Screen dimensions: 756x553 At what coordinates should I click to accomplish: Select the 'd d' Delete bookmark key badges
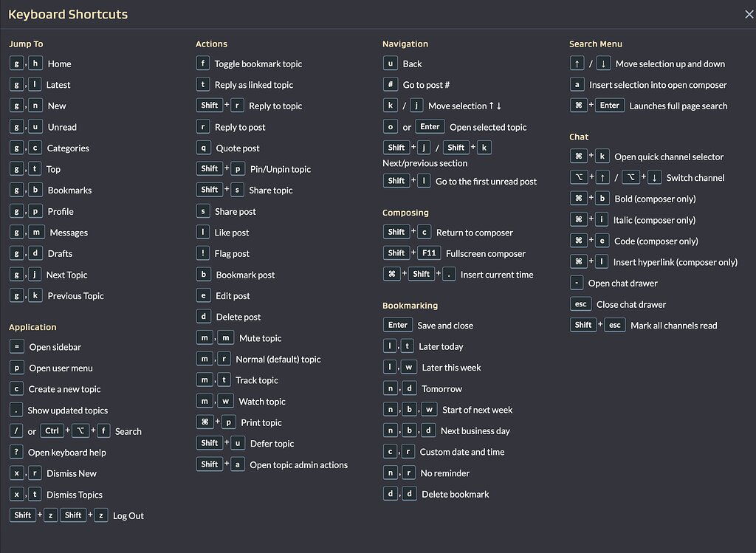tap(400, 493)
